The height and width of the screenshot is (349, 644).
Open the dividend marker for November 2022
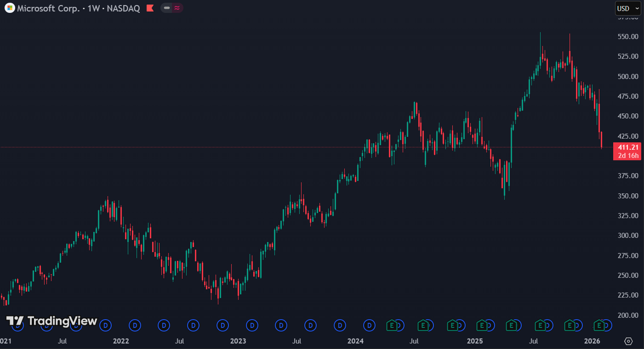coord(223,326)
